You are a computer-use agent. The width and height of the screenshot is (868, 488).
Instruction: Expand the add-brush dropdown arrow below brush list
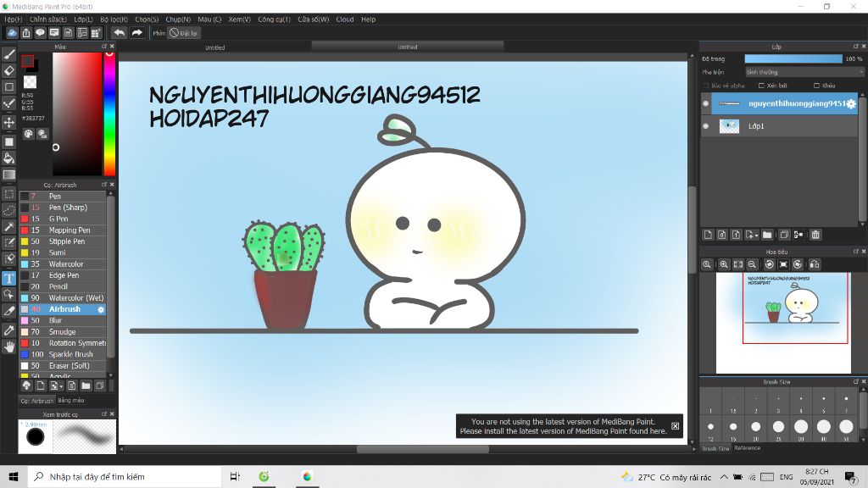(61, 386)
